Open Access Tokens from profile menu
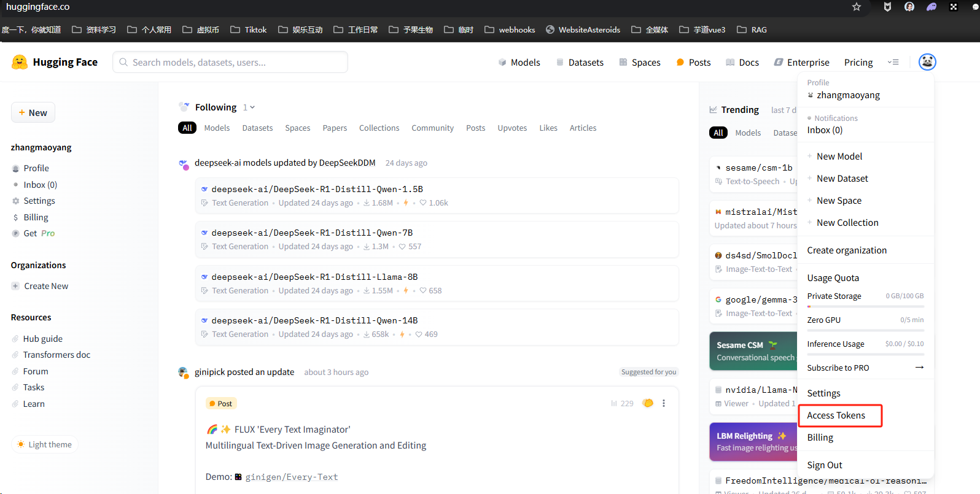Viewport: 980px width, 494px height. (x=836, y=415)
